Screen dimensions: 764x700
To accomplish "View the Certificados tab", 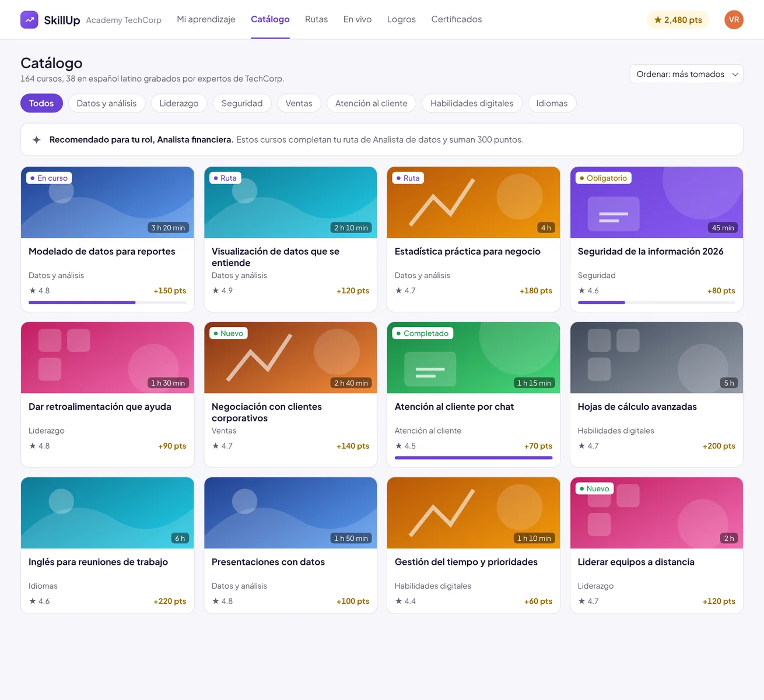I will click(x=457, y=19).
